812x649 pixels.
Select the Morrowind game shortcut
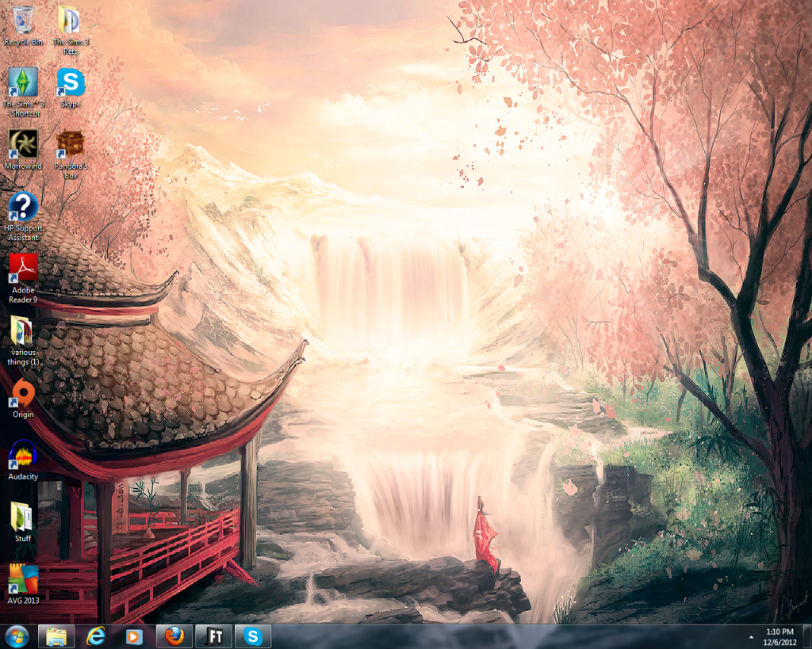click(x=23, y=144)
